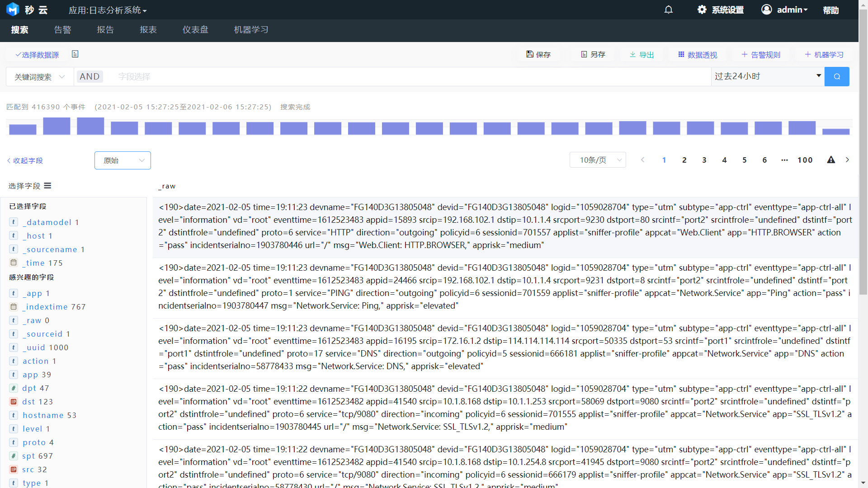Screen dimensions: 868x488
Task: Click the field list menu icon
Action: 47,186
